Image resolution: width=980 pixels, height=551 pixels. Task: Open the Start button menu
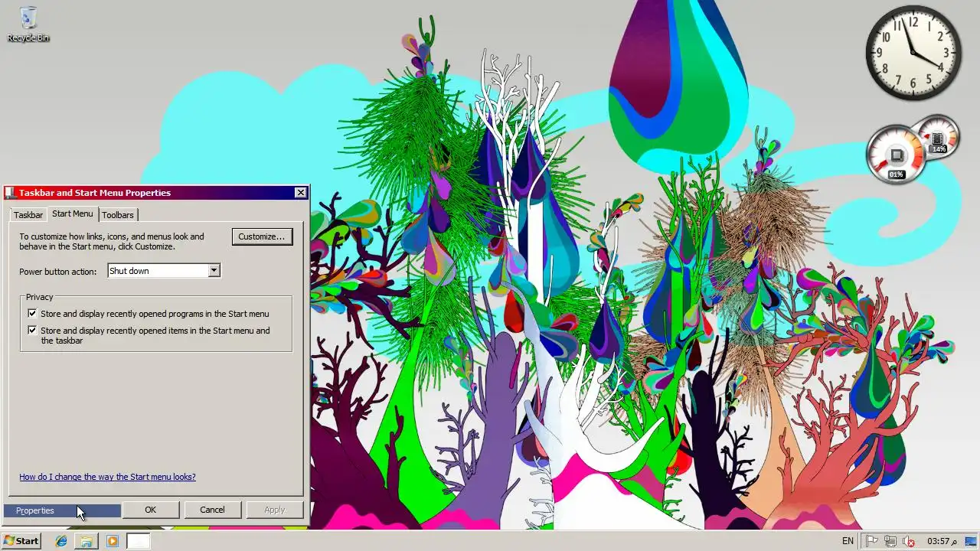pyautogui.click(x=21, y=541)
